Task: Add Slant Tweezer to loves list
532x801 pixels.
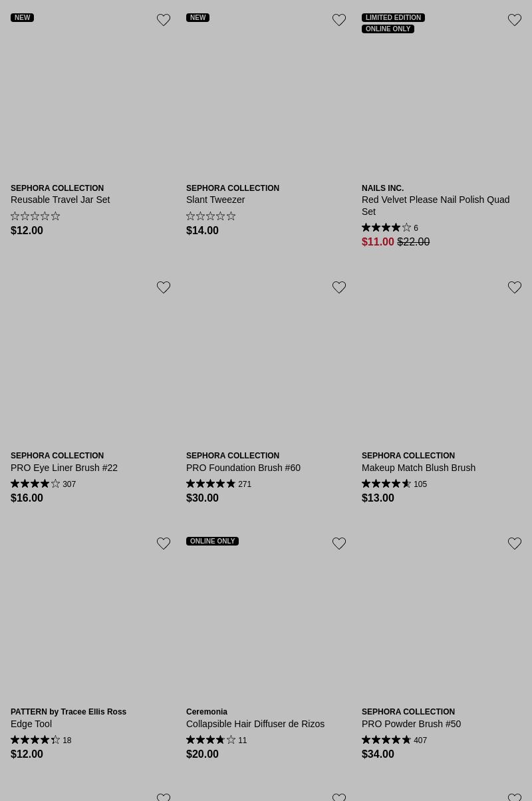Action: [x=339, y=20]
